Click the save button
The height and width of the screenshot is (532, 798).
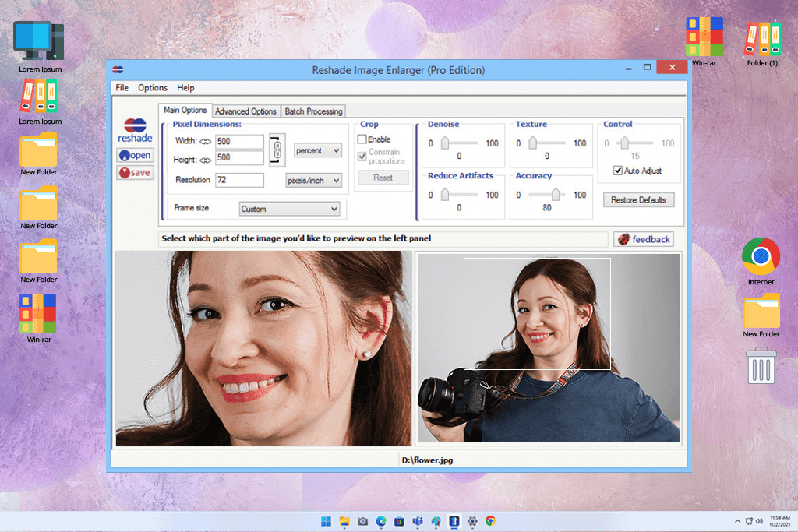[135, 172]
